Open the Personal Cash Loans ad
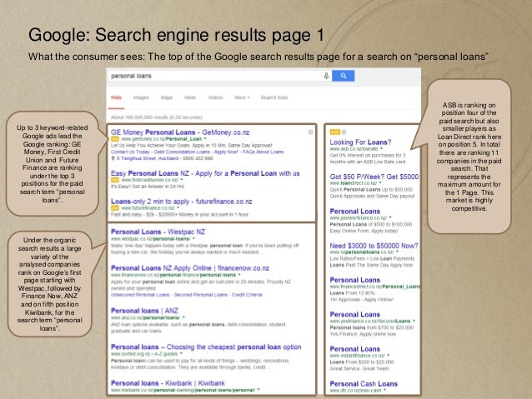Screen dimensions: 532x399 (x=364, y=384)
